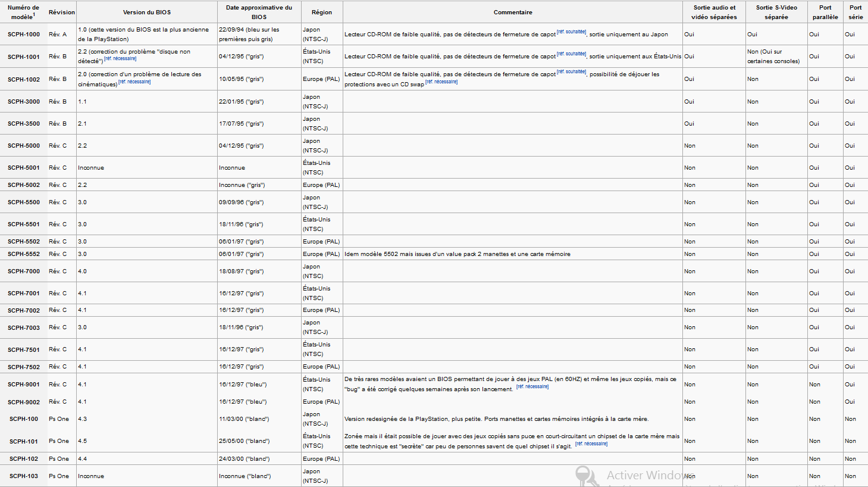Click the "Non (Oui sur certaines consoles)" cell
This screenshot has width=868, height=487.
tap(776, 57)
